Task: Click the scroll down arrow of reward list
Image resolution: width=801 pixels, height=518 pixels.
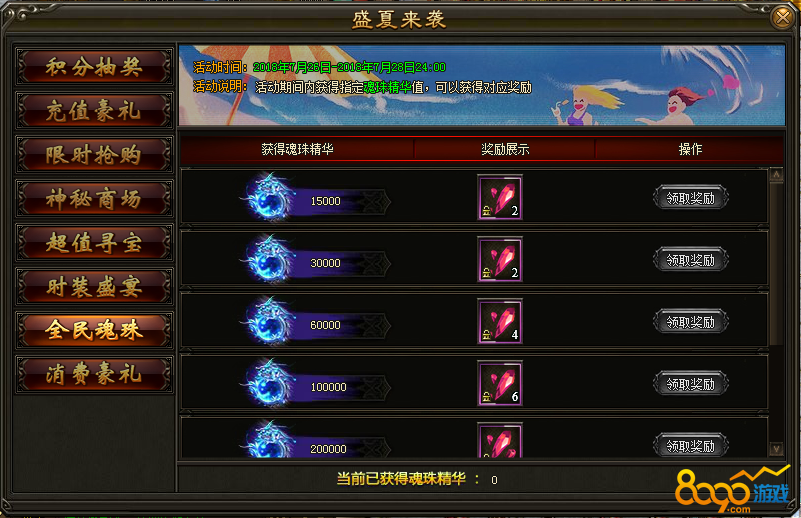Action: [776, 449]
